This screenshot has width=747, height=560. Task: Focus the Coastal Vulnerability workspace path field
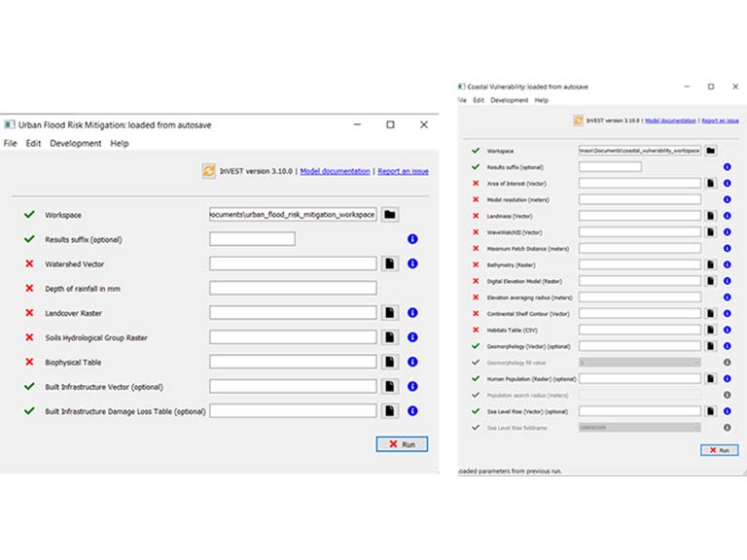point(640,151)
